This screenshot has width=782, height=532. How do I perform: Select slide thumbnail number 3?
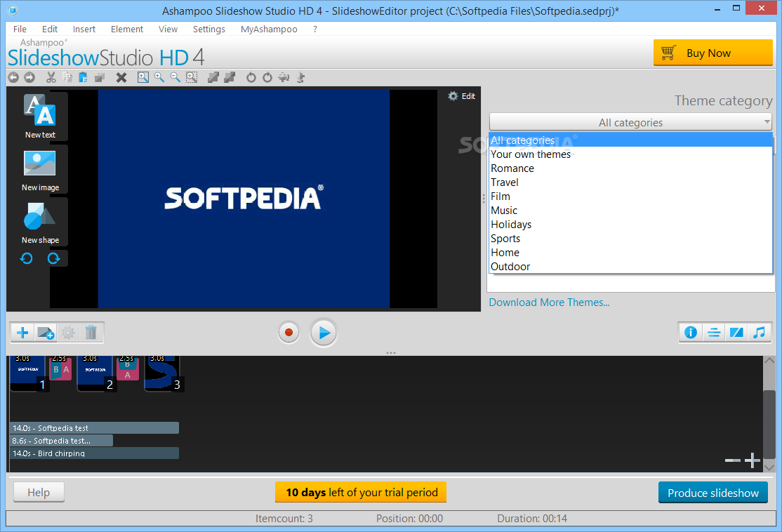[x=164, y=373]
